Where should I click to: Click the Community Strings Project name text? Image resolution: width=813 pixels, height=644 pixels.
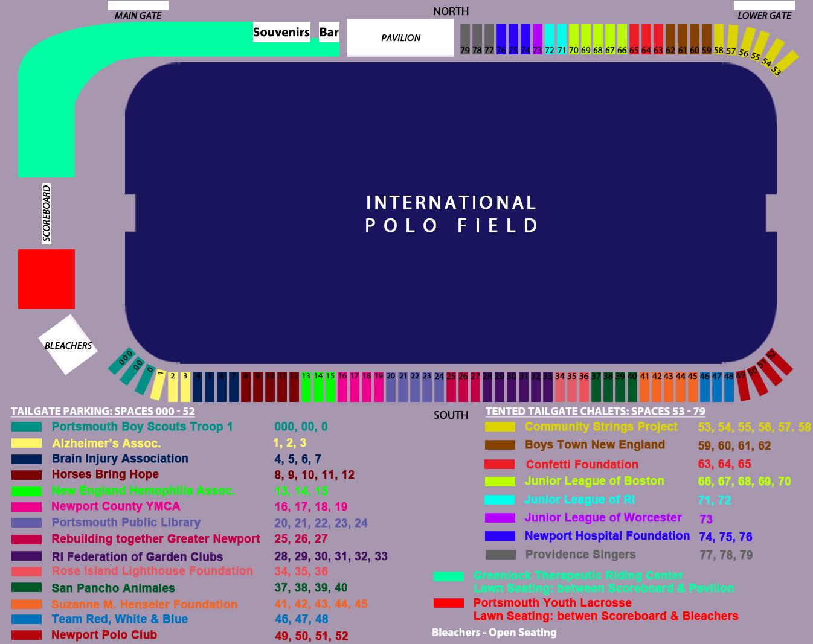pyautogui.click(x=601, y=427)
